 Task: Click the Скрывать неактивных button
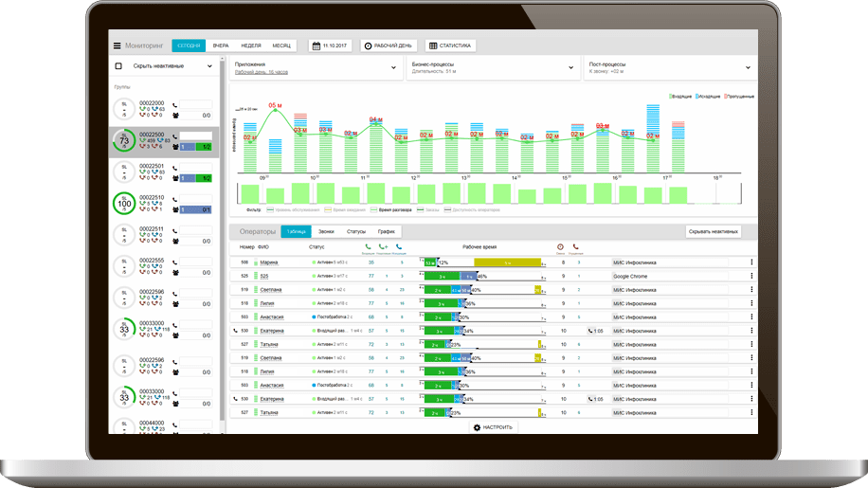click(x=713, y=232)
